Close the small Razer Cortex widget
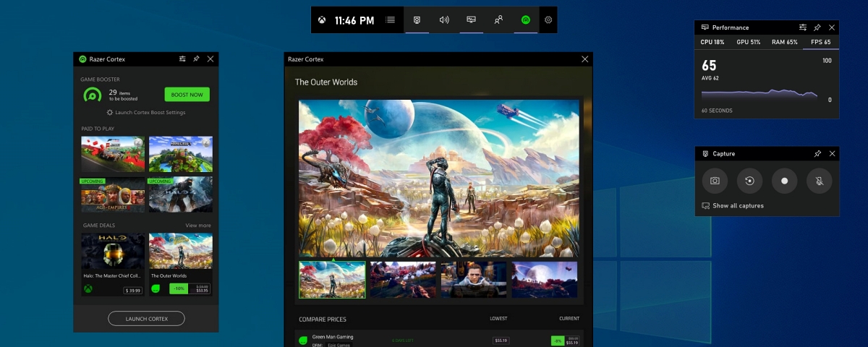 click(210, 59)
